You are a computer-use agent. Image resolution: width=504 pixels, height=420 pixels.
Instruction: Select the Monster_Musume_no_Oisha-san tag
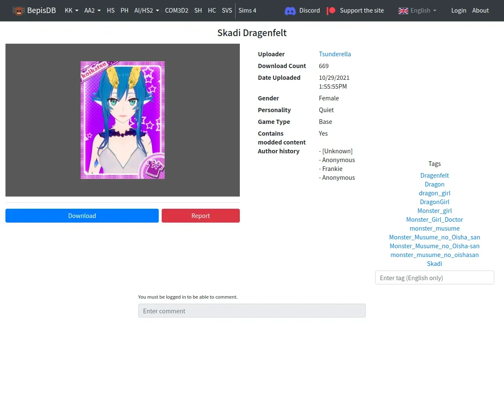435,246
